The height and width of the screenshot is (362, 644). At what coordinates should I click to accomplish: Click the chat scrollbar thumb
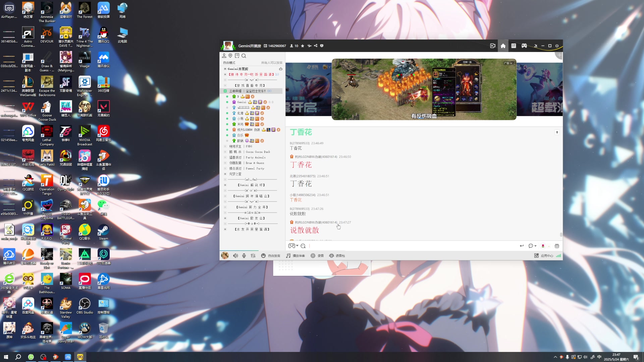coord(561,235)
